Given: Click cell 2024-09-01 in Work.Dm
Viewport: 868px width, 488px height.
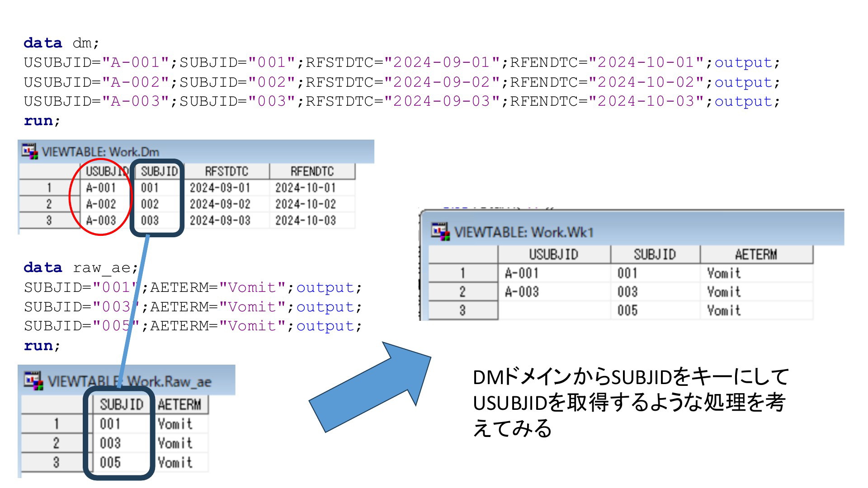Looking at the screenshot, I should coord(226,188).
